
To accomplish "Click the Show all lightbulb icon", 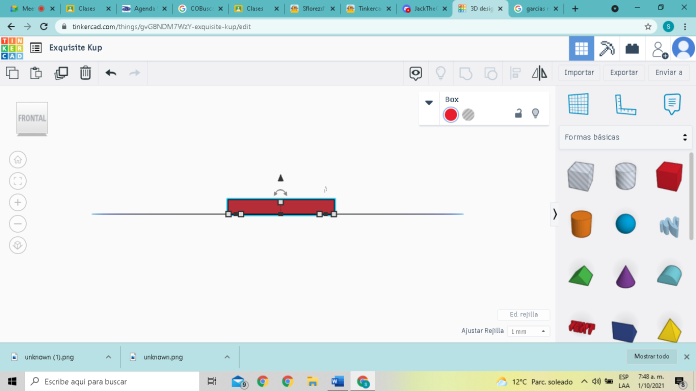I will click(x=440, y=73).
